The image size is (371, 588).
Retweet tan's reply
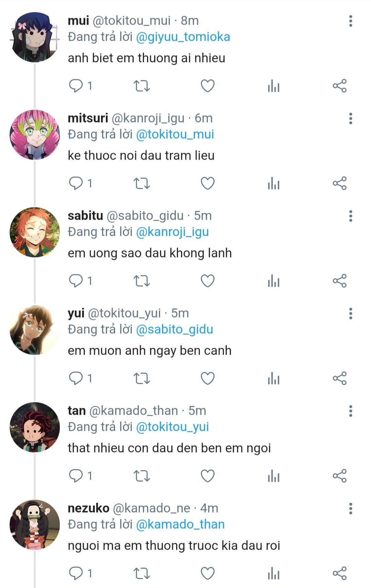142,476
